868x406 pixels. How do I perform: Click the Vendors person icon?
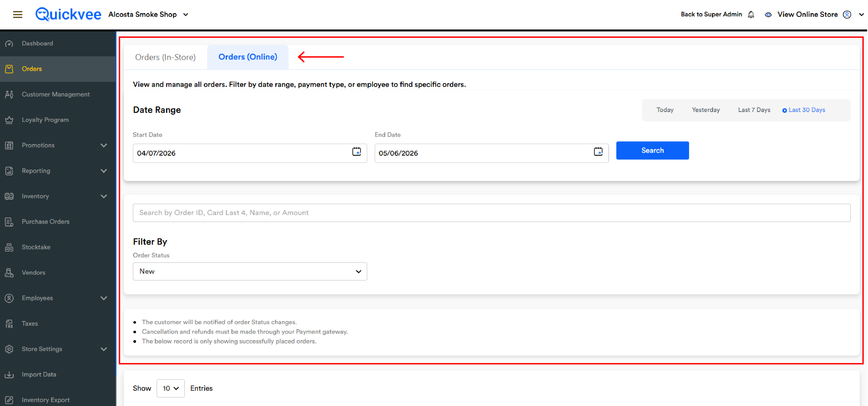coord(9,273)
